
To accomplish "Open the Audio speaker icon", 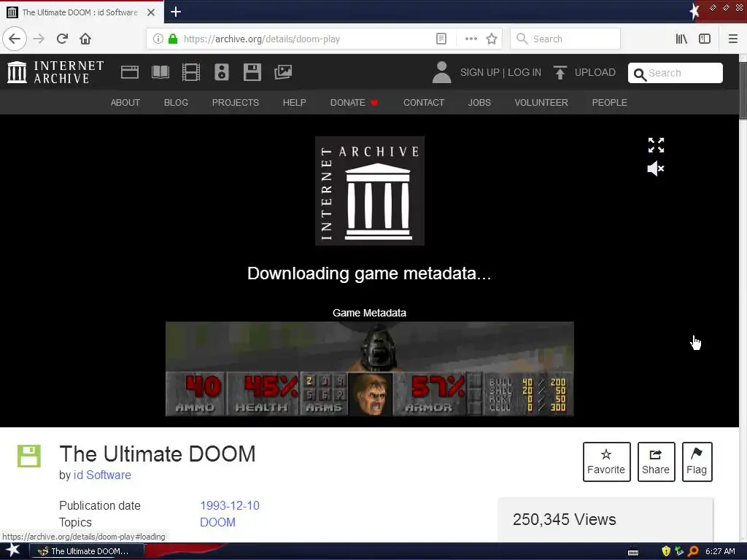I will pos(222,72).
